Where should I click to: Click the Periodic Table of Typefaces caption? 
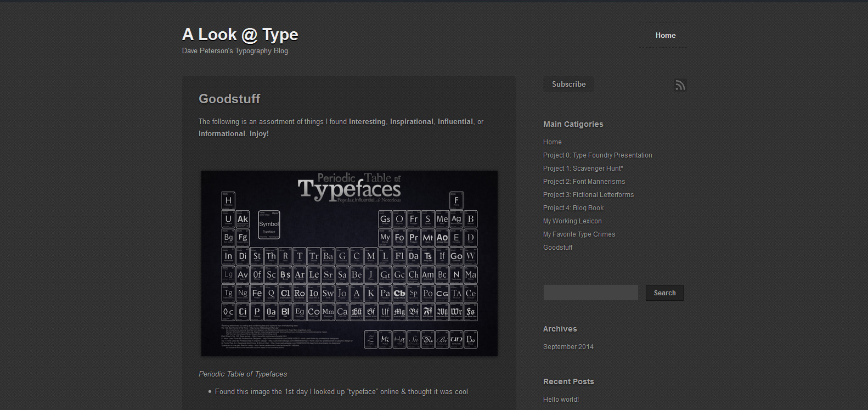tap(243, 374)
